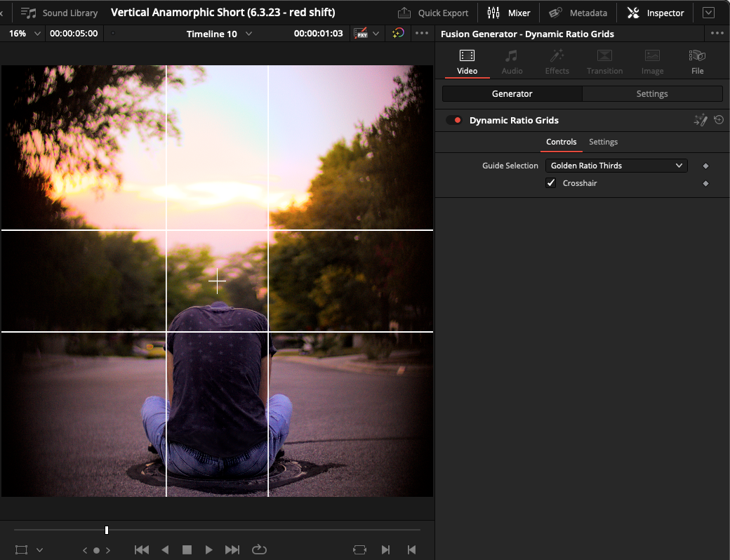Viewport: 730px width, 560px height.
Task: Click the 00:00:05:00 duration timecode field
Action: (x=74, y=34)
